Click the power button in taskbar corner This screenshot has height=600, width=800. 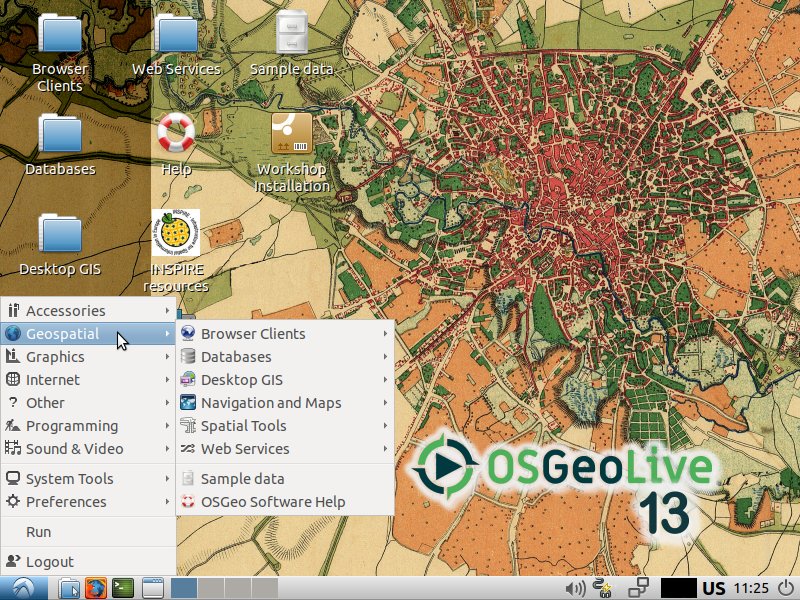[786, 588]
